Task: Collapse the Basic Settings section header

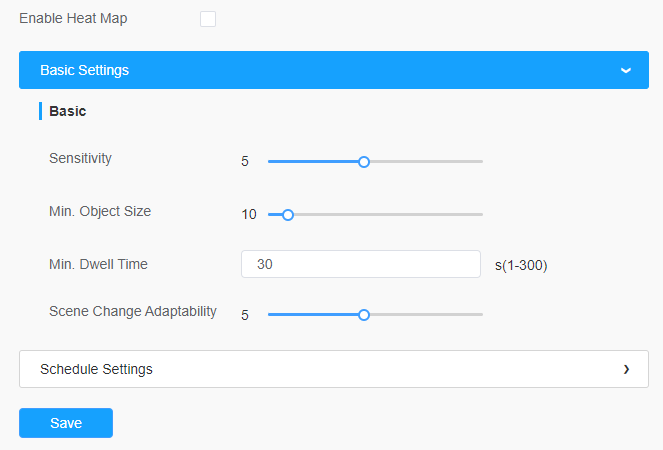Action: 334,70
